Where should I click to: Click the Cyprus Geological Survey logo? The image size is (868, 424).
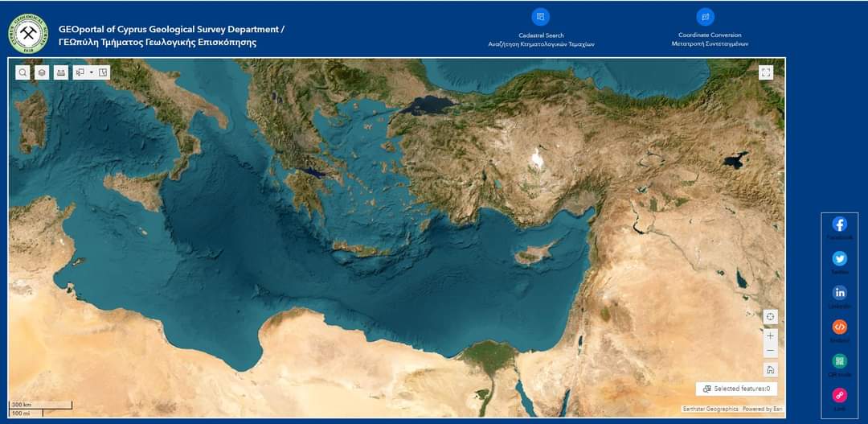(x=28, y=34)
